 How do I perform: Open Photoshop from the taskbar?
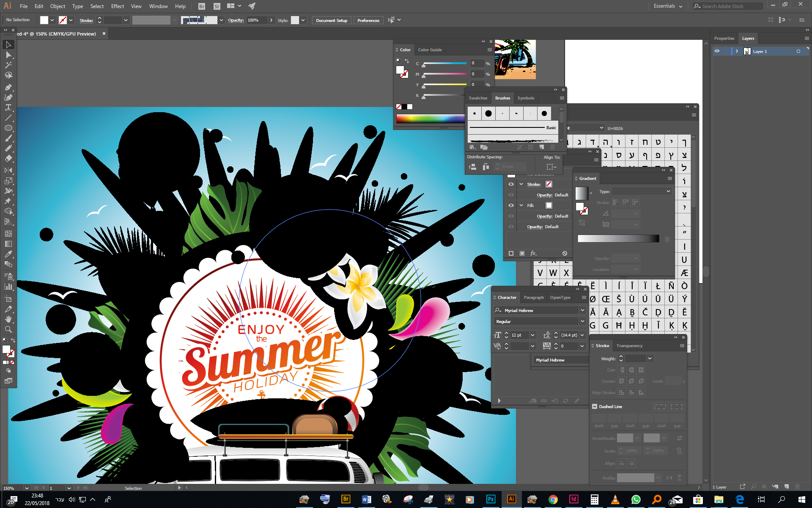coord(491,499)
